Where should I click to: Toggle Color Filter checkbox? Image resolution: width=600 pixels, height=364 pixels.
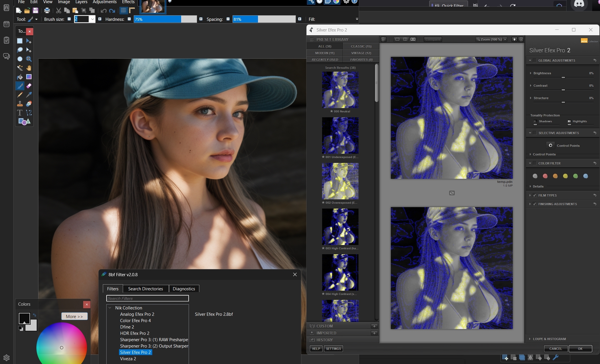click(x=535, y=163)
